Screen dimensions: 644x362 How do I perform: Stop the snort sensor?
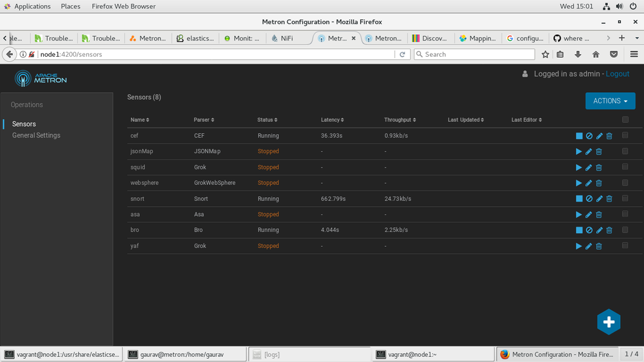pos(579,198)
